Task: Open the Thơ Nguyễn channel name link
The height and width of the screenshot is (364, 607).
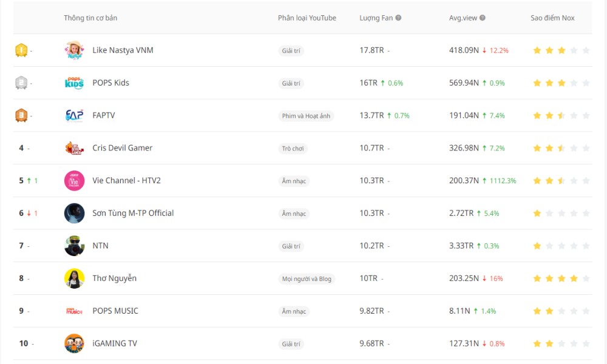Action: pyautogui.click(x=114, y=278)
